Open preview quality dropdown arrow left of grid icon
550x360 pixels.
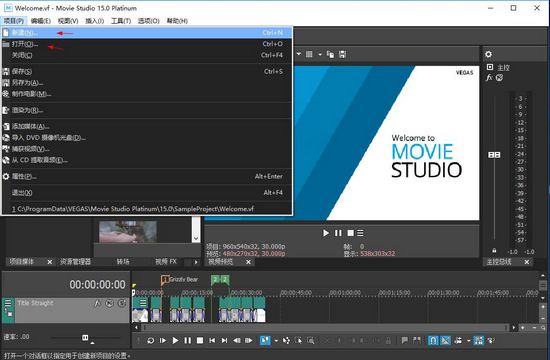point(299,54)
